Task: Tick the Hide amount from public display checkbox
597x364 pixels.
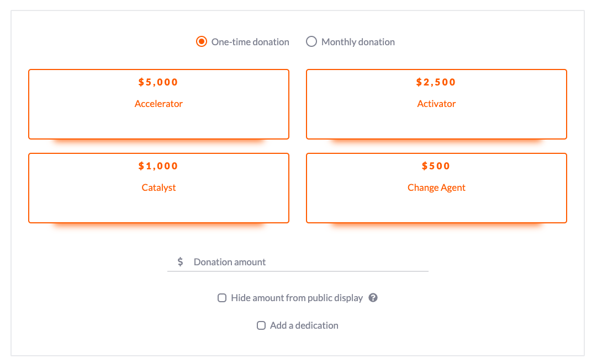Action: point(222,298)
